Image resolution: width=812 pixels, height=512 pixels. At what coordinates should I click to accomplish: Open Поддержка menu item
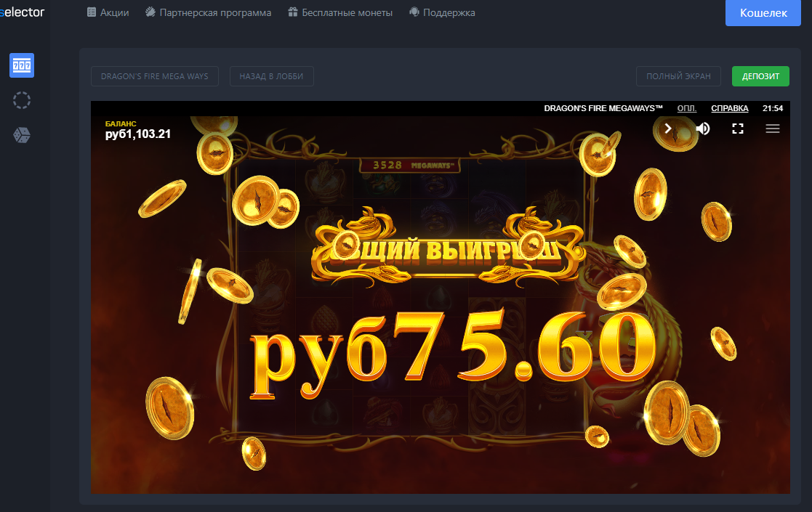(x=442, y=12)
